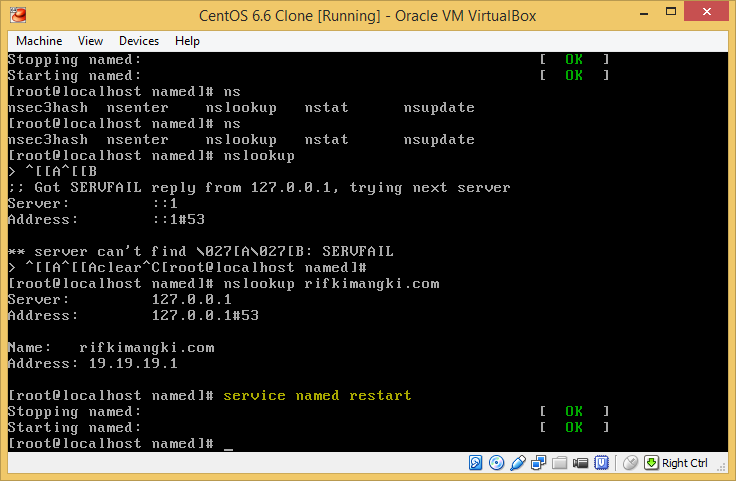
Task: Click the video capture status icon
Action: (581, 463)
